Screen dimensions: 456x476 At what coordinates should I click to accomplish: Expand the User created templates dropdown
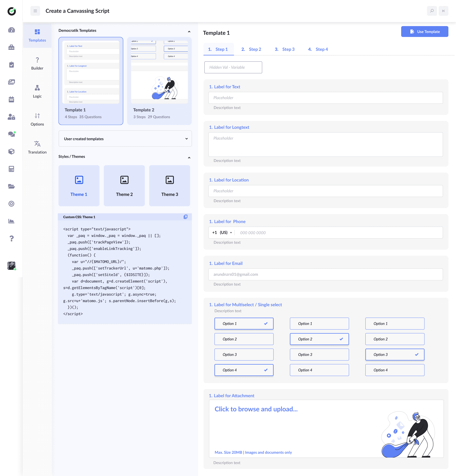coord(125,139)
